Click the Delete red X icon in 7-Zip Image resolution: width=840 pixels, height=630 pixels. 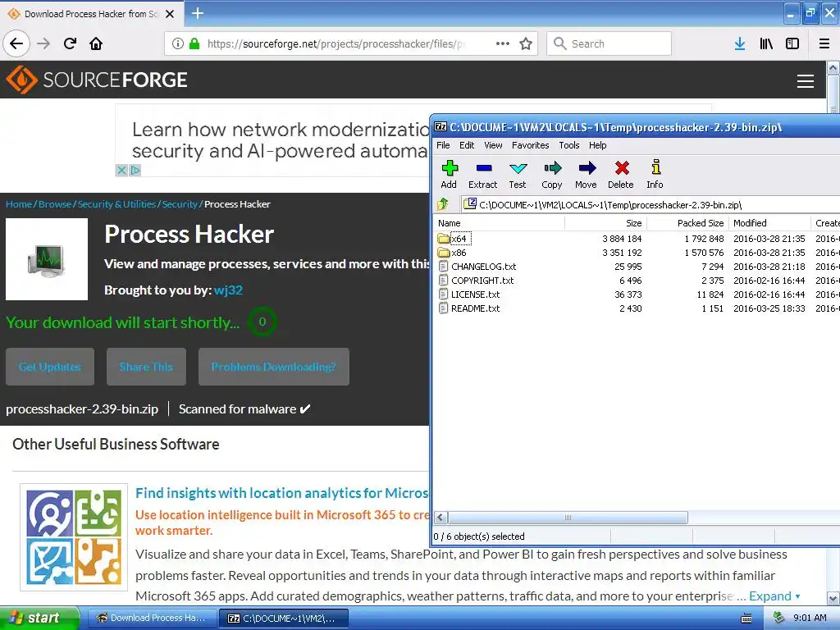pos(622,169)
